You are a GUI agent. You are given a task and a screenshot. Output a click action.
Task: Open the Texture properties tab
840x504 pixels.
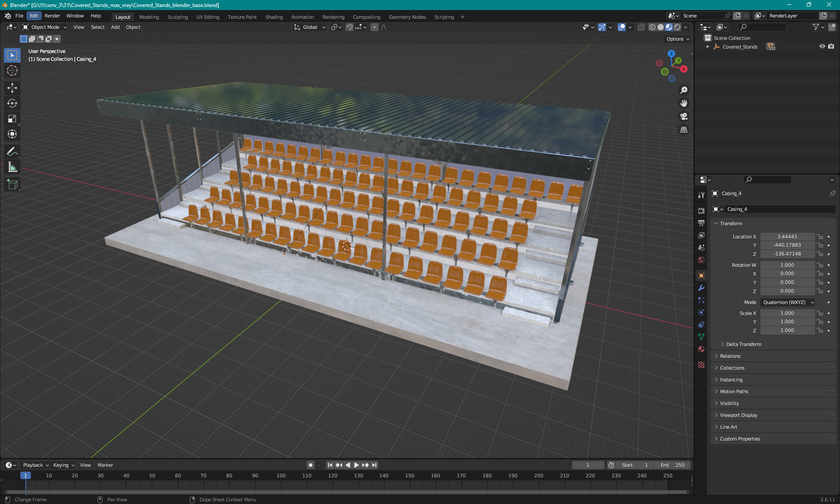[701, 365]
